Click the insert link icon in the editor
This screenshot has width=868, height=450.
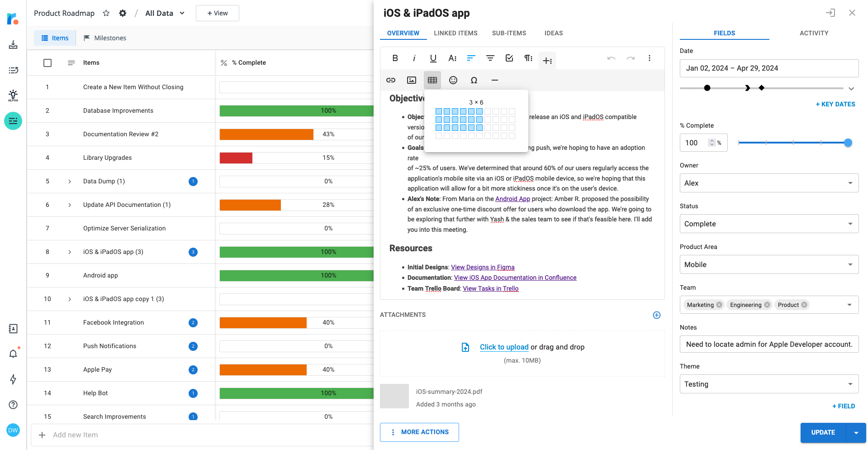pyautogui.click(x=391, y=80)
